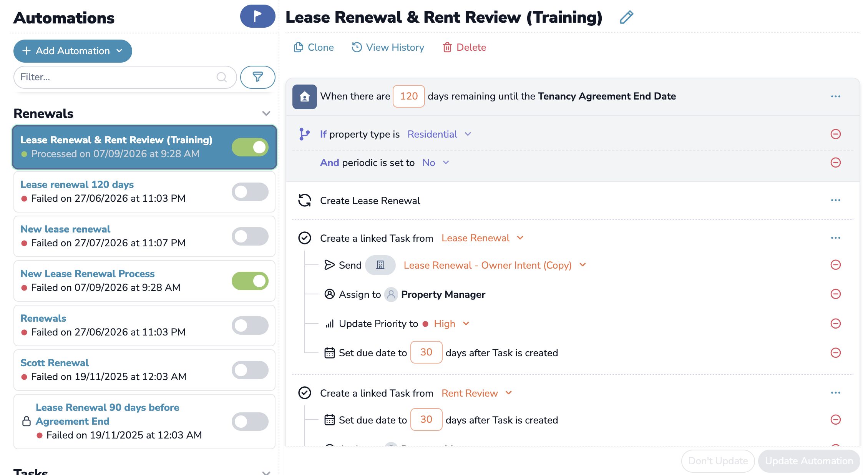Click the Update Automation button
This screenshot has width=868, height=475.
click(809, 461)
